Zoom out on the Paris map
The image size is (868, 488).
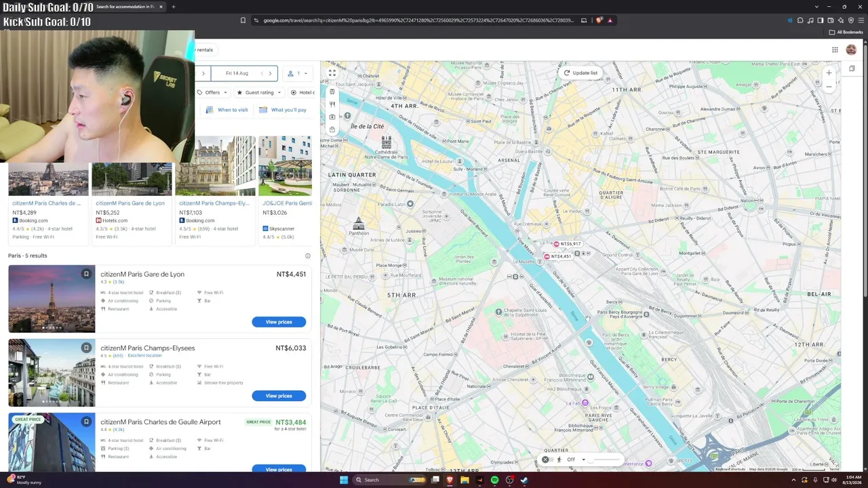coord(829,87)
